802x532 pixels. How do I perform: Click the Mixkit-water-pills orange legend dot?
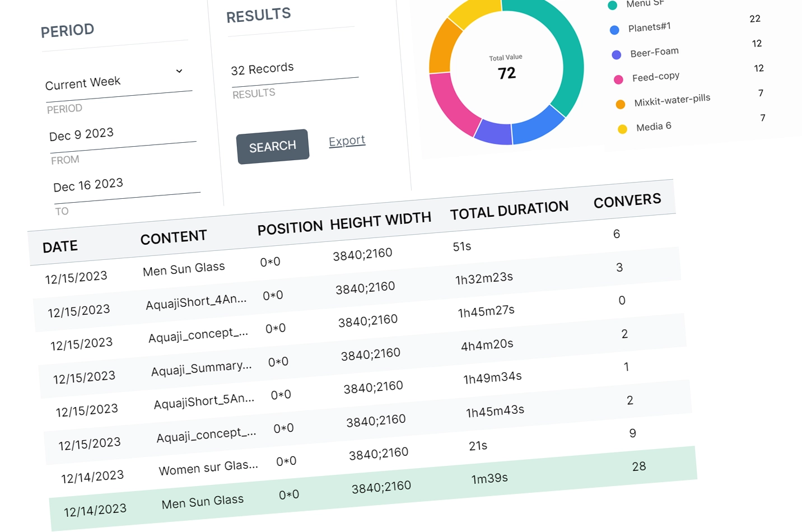point(621,104)
